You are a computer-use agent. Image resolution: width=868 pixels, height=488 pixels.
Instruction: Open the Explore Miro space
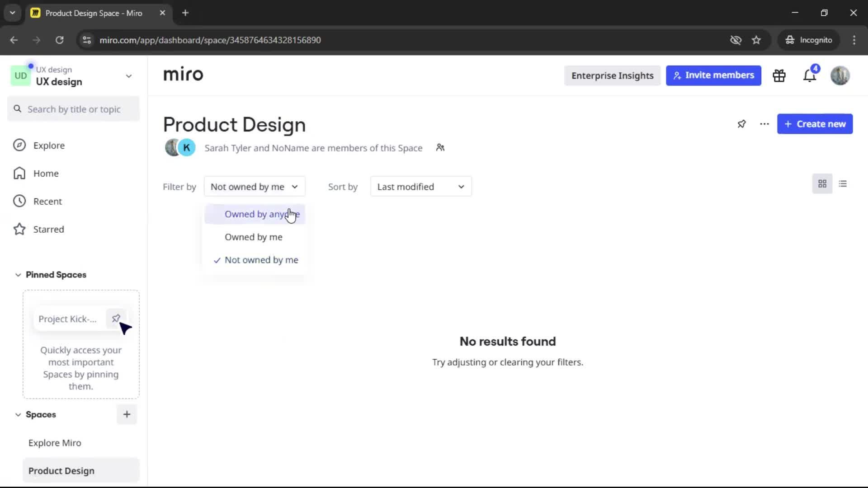[x=55, y=443]
